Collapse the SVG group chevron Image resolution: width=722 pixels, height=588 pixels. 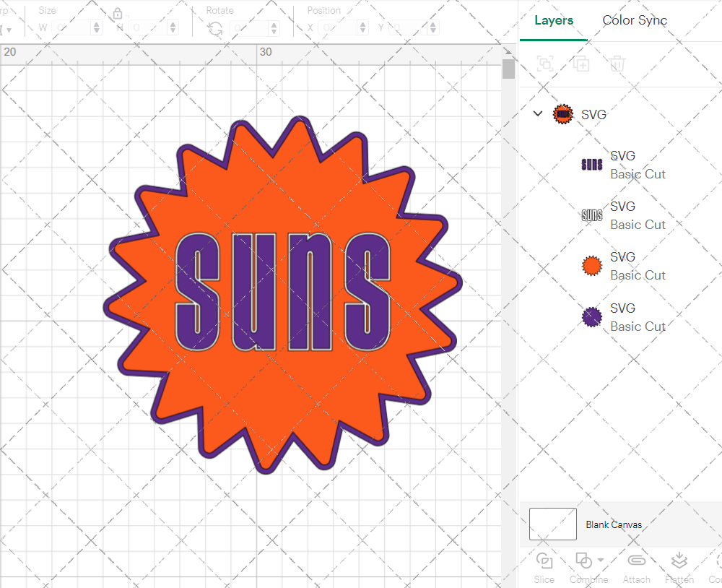pyautogui.click(x=538, y=113)
